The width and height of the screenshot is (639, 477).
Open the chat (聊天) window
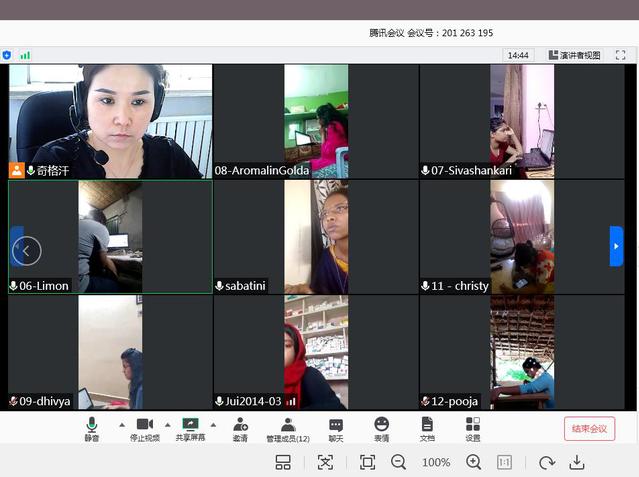pos(336,428)
